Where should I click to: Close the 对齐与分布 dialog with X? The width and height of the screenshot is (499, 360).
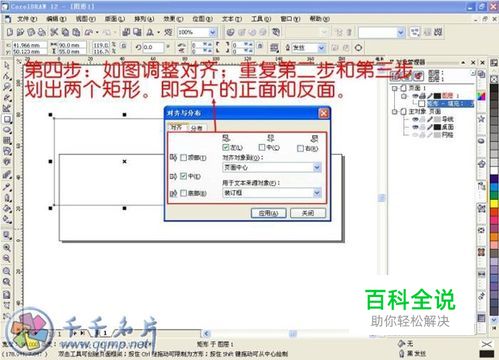tap(323, 113)
